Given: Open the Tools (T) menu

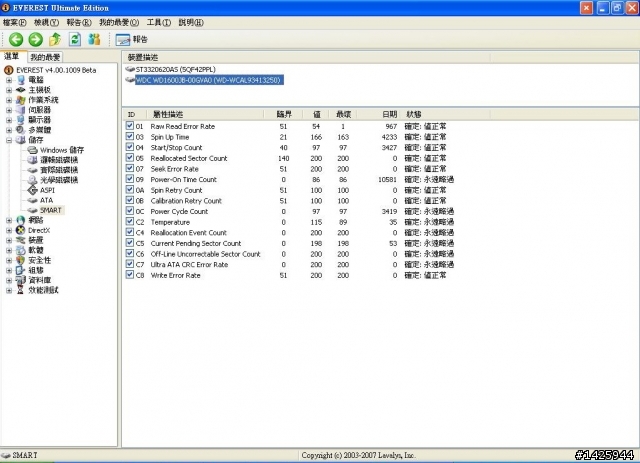Looking at the screenshot, I should pyautogui.click(x=158, y=22).
